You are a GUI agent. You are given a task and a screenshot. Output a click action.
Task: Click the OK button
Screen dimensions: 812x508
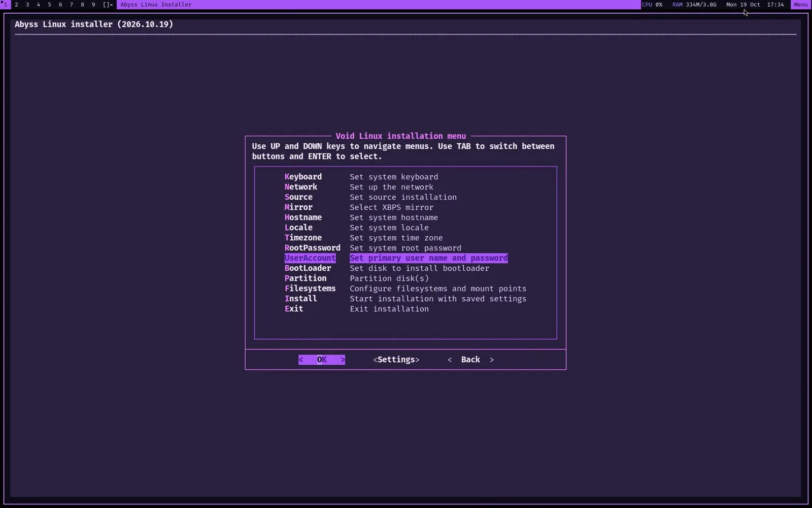pyautogui.click(x=322, y=360)
